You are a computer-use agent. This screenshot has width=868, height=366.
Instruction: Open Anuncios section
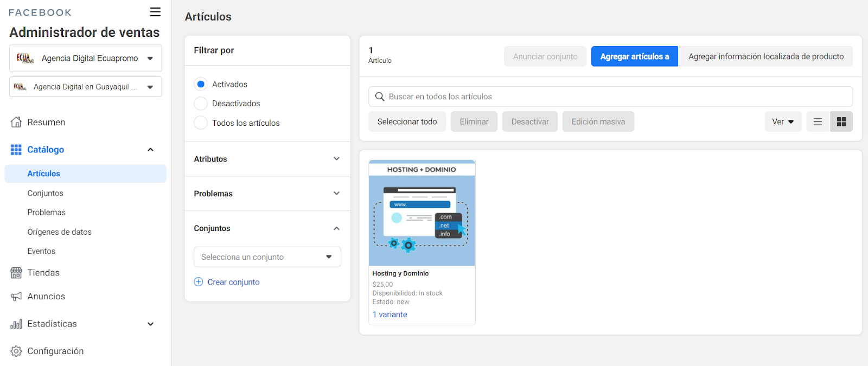coord(46,297)
